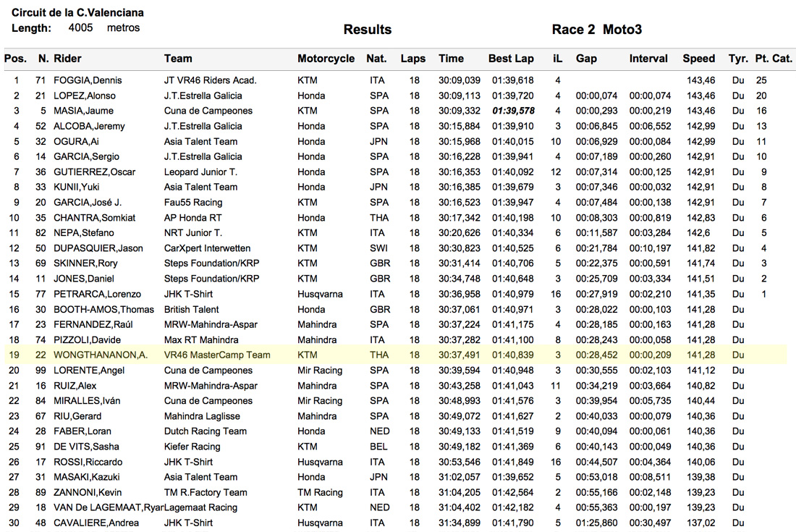
Task: Click the Speed column header
Action: pos(698,59)
